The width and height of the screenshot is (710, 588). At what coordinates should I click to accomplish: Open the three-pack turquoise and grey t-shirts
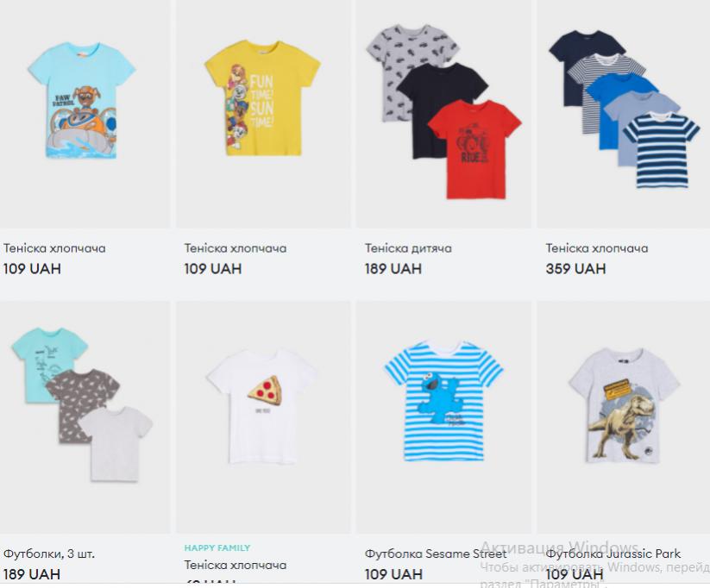(x=81, y=404)
